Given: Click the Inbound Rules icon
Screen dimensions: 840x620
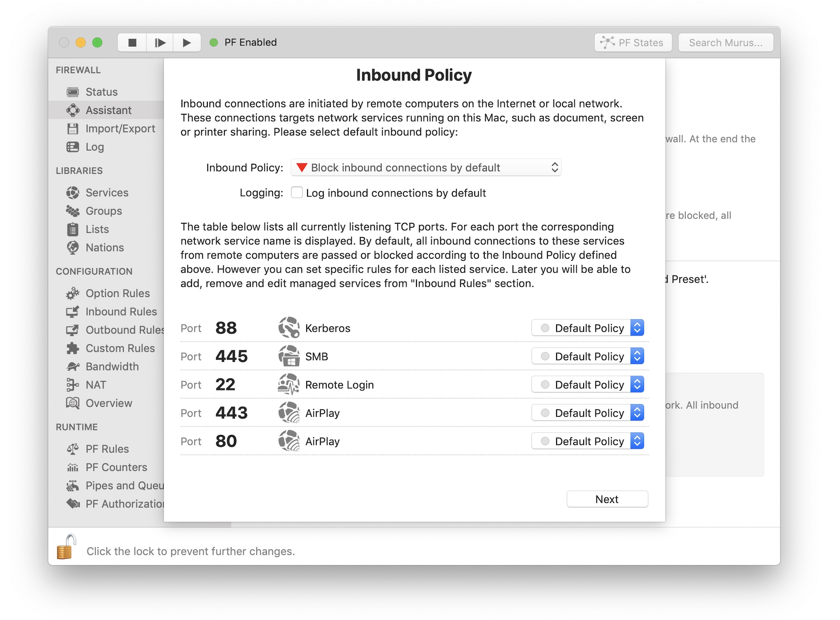Looking at the screenshot, I should (73, 312).
